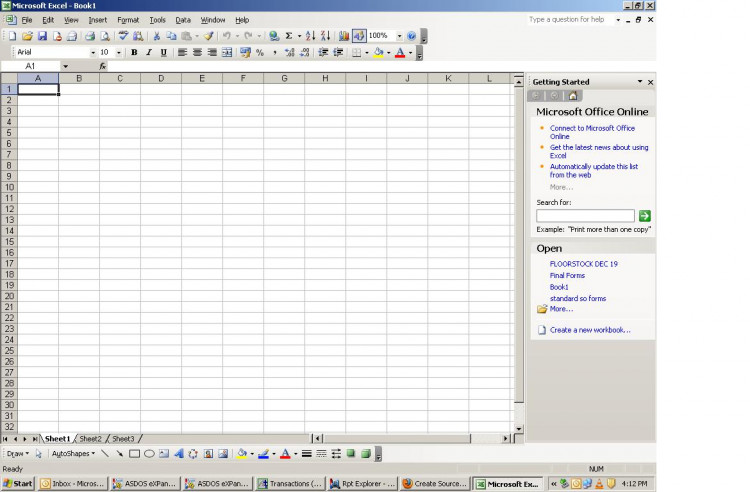The image size is (750, 492).
Task: Open the Arial font name dropdown
Action: point(93,53)
